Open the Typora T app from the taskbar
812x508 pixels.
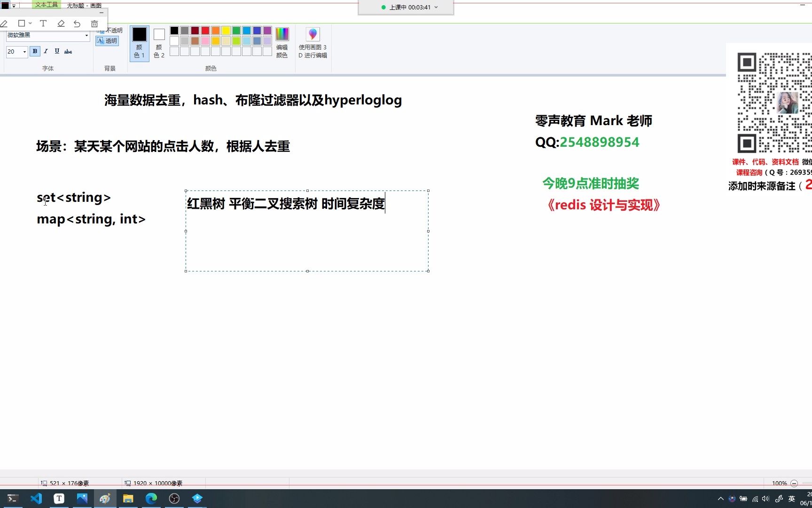tap(59, 499)
